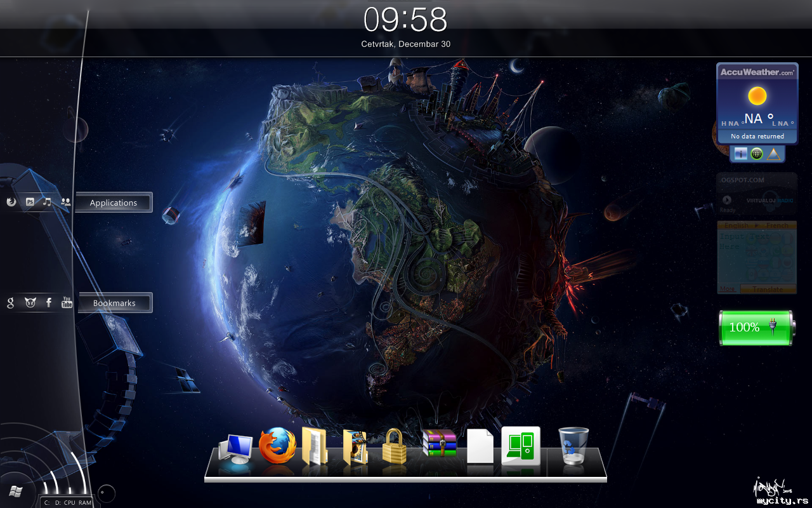
Task: Click the C: drive meter label
Action: (47, 503)
